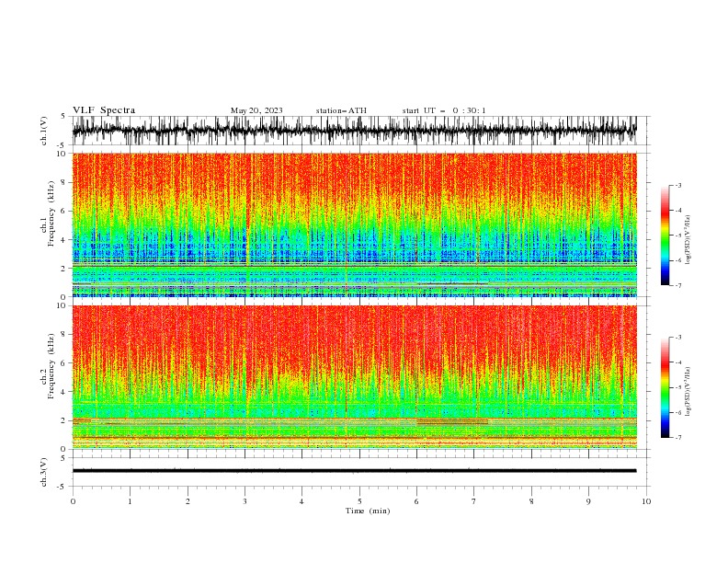728x563 pixels.
Task: Click the time-axis tick label "1"
Action: point(130,501)
